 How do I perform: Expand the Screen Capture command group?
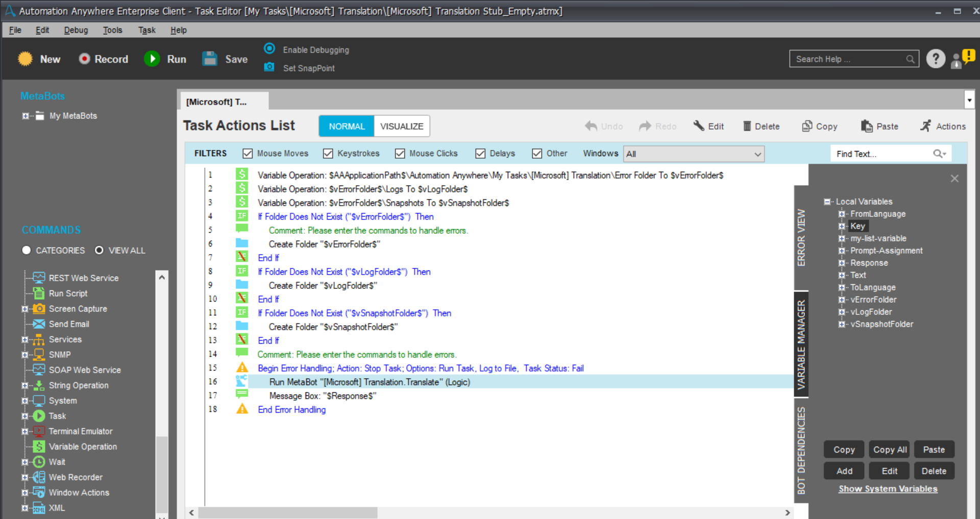(24, 309)
